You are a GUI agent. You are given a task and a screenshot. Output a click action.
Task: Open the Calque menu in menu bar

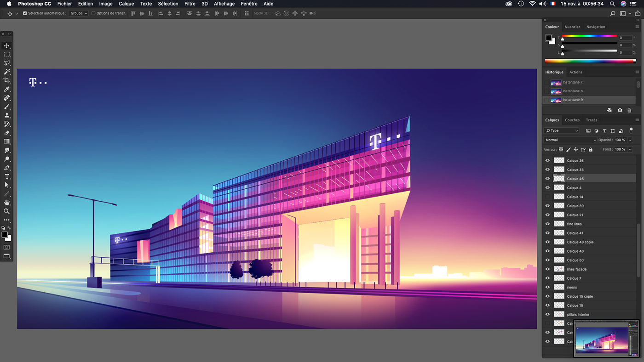pyautogui.click(x=126, y=4)
